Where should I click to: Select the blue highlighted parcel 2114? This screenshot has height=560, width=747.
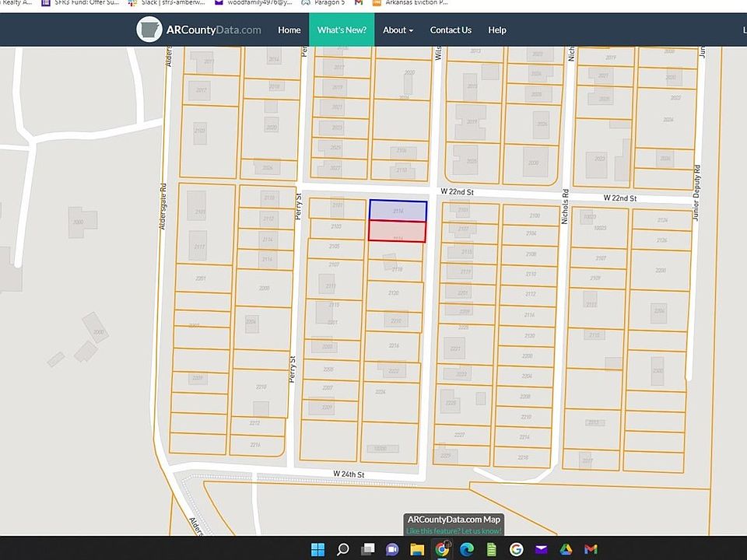[398, 210]
